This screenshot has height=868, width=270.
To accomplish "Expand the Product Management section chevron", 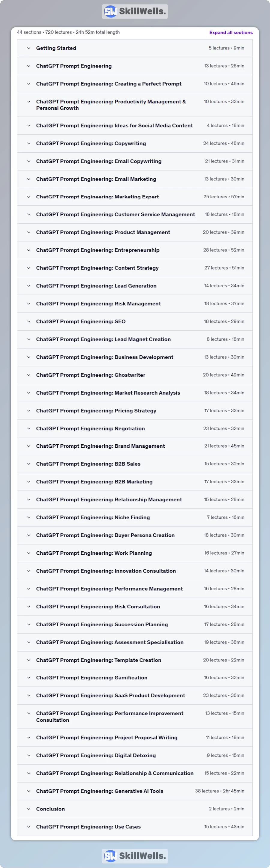I will coord(29,232).
